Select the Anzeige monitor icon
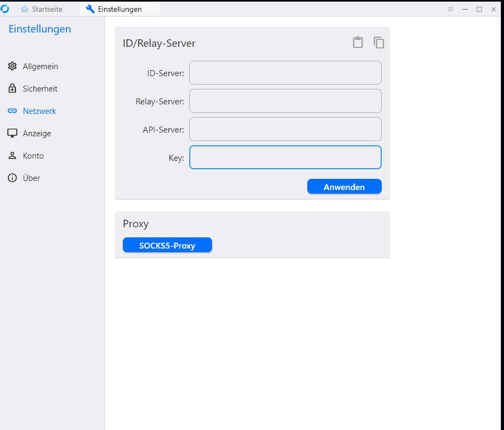The width and height of the screenshot is (504, 430). (x=12, y=134)
